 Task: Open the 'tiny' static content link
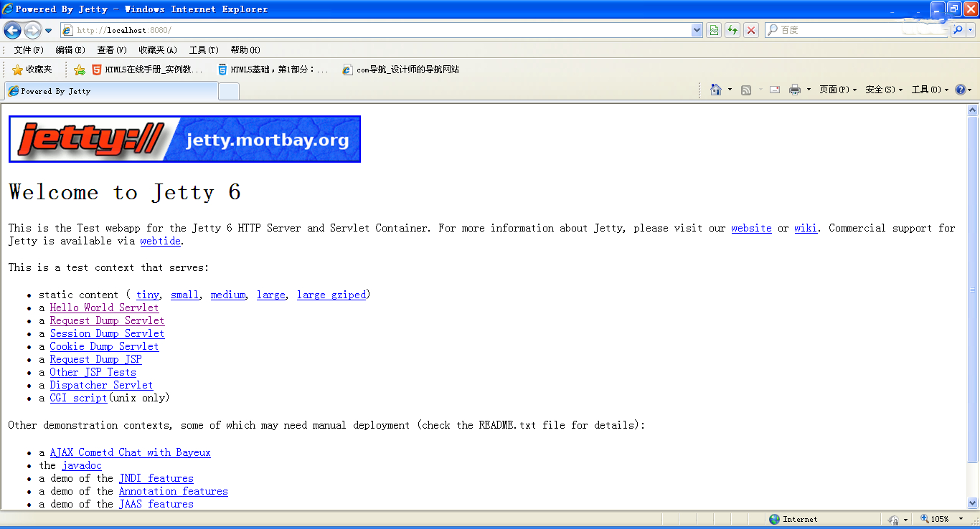click(148, 295)
